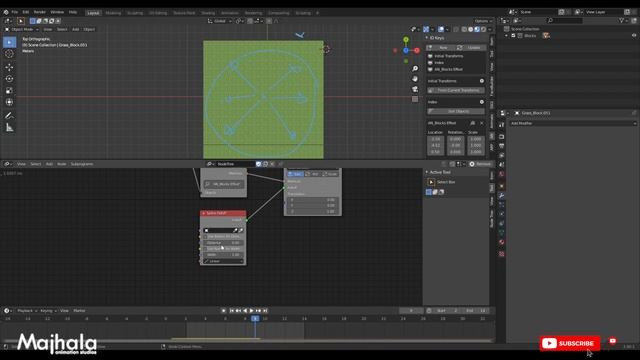
Task: Click the blue current frame marker in timeline
Action: (255, 318)
